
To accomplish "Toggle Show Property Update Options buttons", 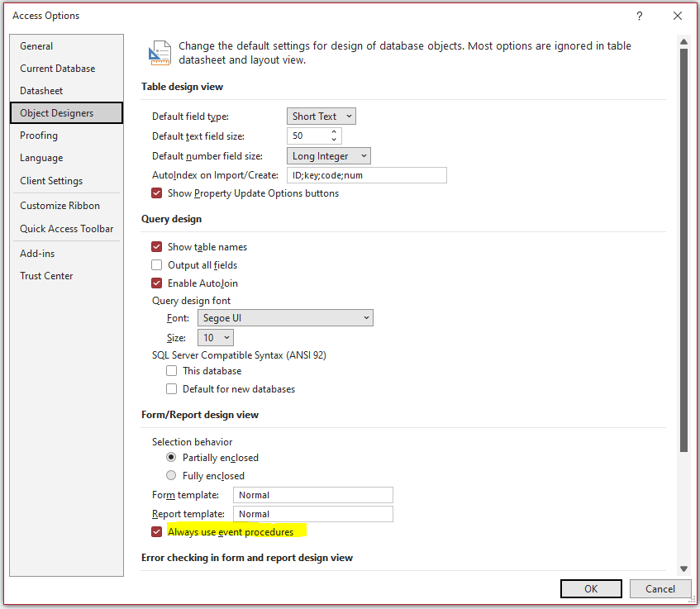I will [157, 193].
